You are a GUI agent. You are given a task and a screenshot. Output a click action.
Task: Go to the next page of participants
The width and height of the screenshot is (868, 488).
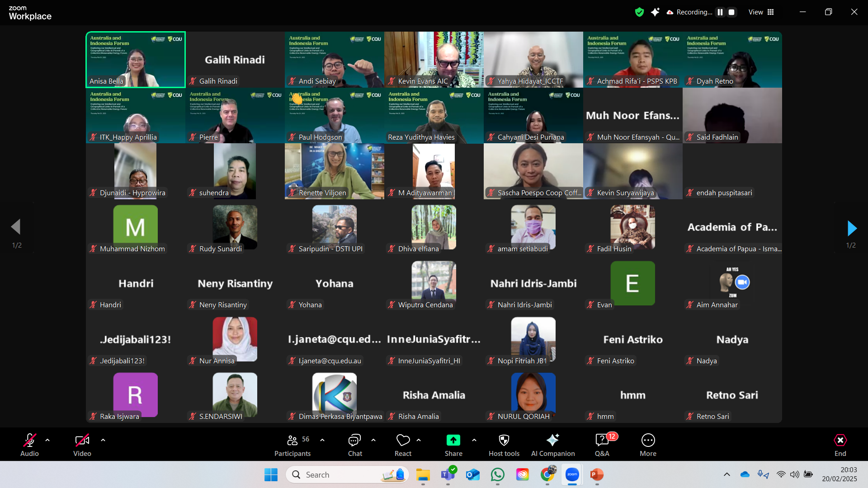(x=852, y=228)
